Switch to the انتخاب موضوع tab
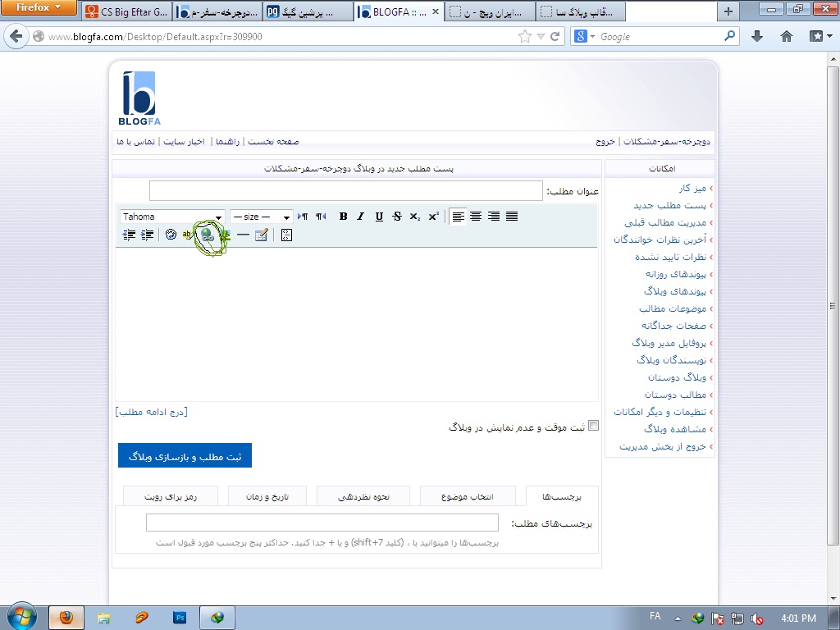The image size is (840, 630). tap(468, 496)
